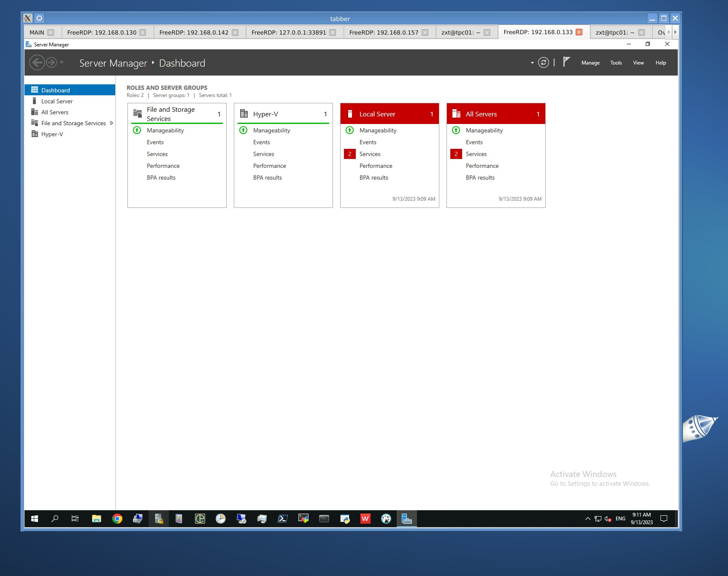Close the FreeRDP: 192.168.0.142 tab
The width and height of the screenshot is (728, 576).
[235, 32]
